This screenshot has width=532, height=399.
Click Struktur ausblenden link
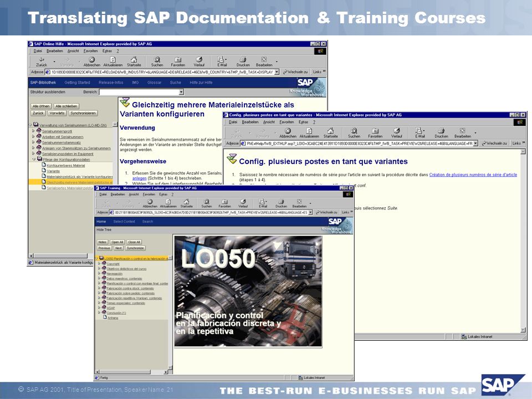48,92
